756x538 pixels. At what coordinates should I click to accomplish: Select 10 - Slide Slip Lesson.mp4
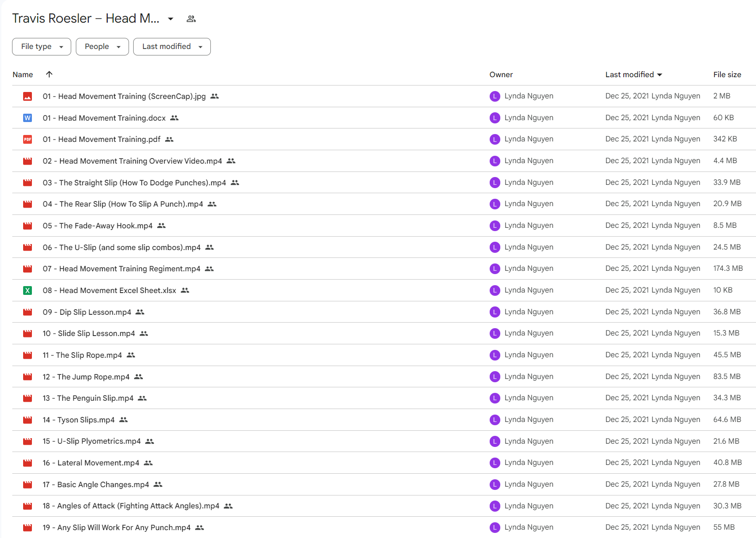[x=89, y=334]
